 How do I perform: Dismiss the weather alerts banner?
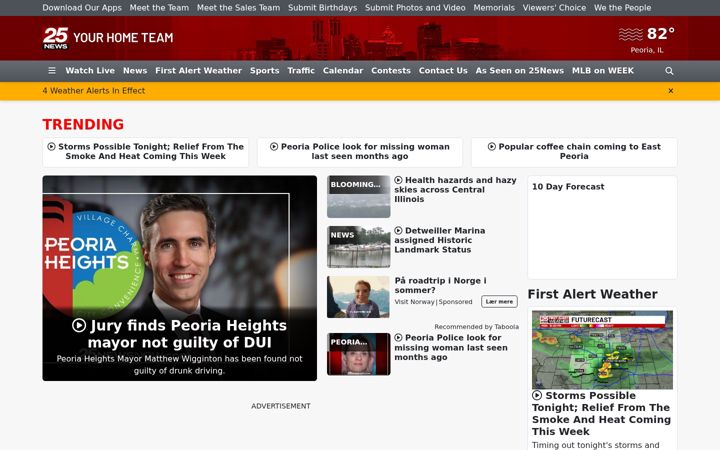click(x=671, y=91)
